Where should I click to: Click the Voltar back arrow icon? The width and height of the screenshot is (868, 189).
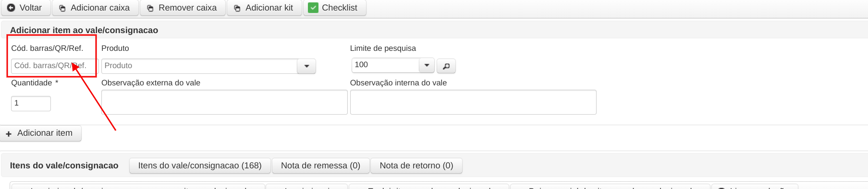pyautogui.click(x=11, y=8)
